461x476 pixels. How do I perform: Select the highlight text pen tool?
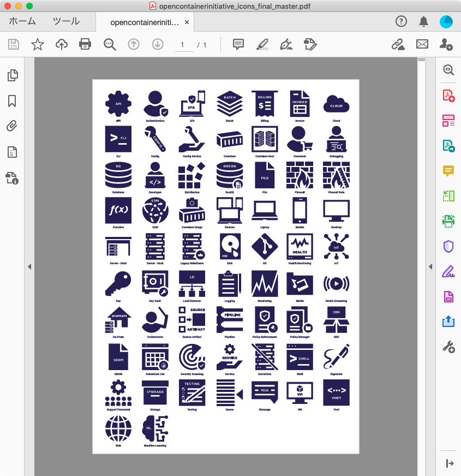(x=262, y=44)
